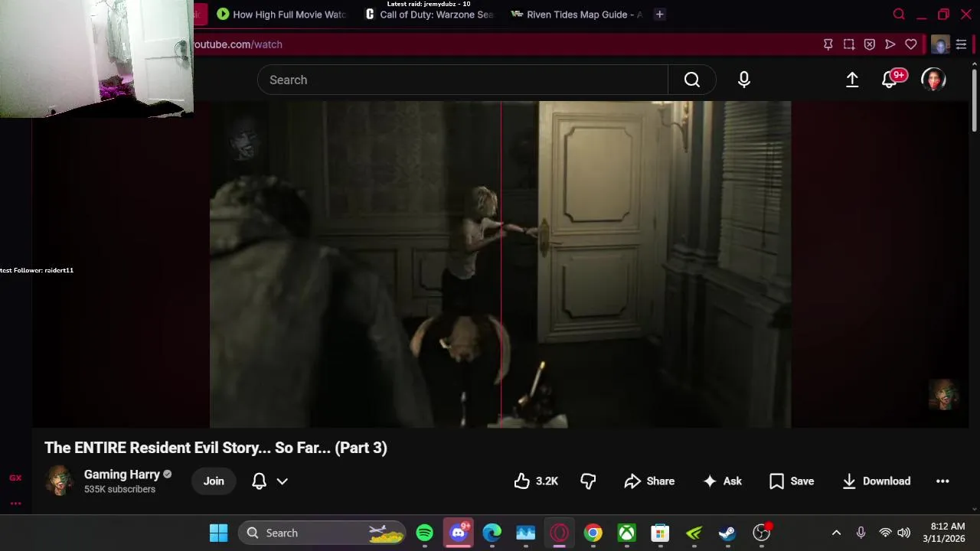Open the Microsoft Store taskbar icon

(660, 533)
